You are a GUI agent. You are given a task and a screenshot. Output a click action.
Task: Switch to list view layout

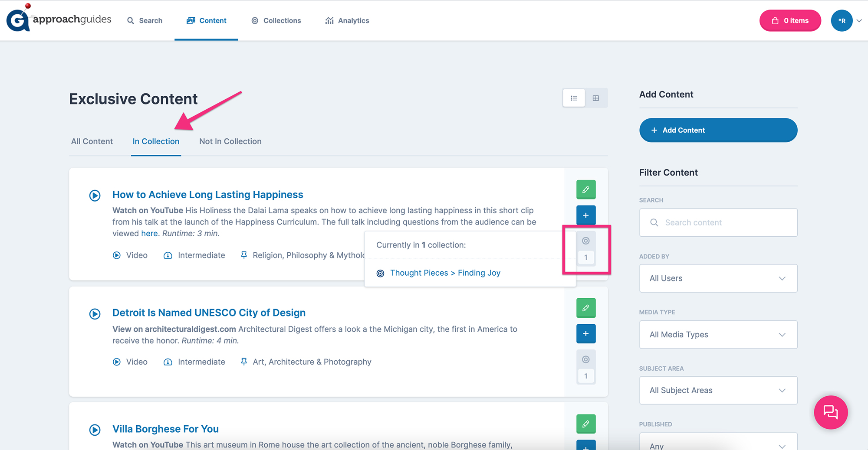tap(574, 98)
